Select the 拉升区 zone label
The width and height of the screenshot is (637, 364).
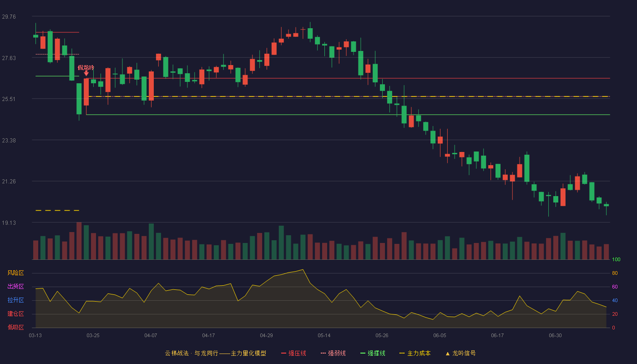[16, 300]
